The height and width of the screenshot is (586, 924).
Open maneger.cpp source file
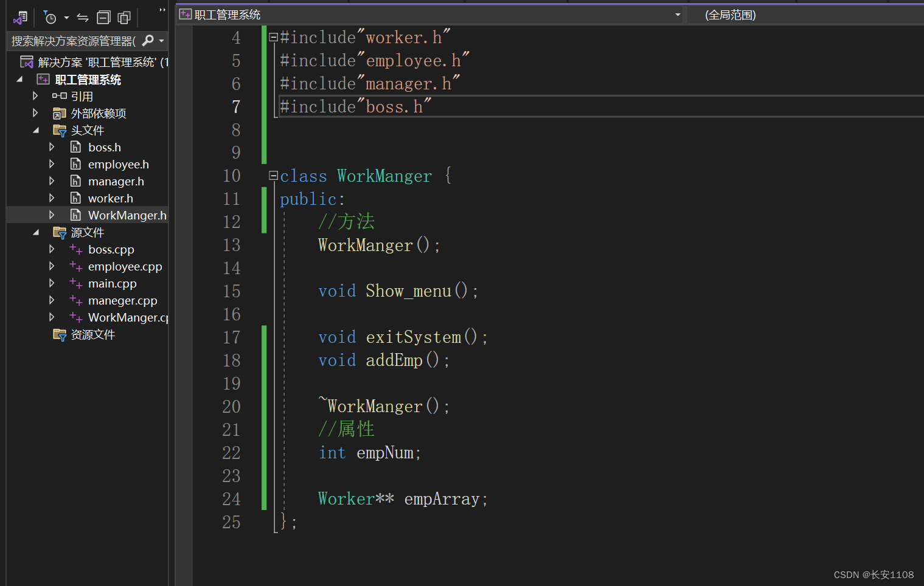tap(123, 300)
